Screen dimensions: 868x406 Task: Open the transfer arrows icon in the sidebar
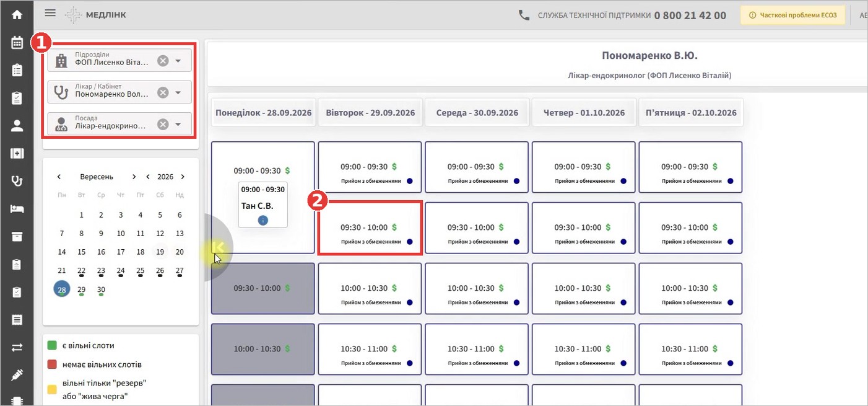(x=17, y=348)
